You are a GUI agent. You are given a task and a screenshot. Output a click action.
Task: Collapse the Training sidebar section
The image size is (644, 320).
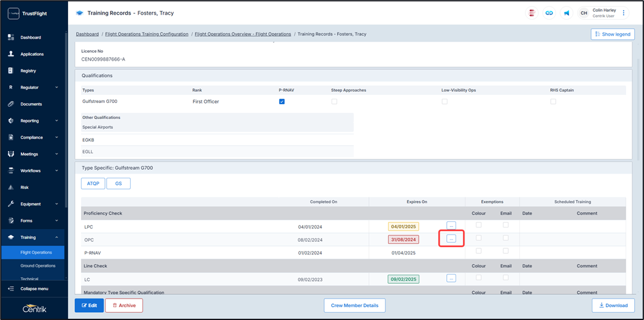click(x=56, y=237)
